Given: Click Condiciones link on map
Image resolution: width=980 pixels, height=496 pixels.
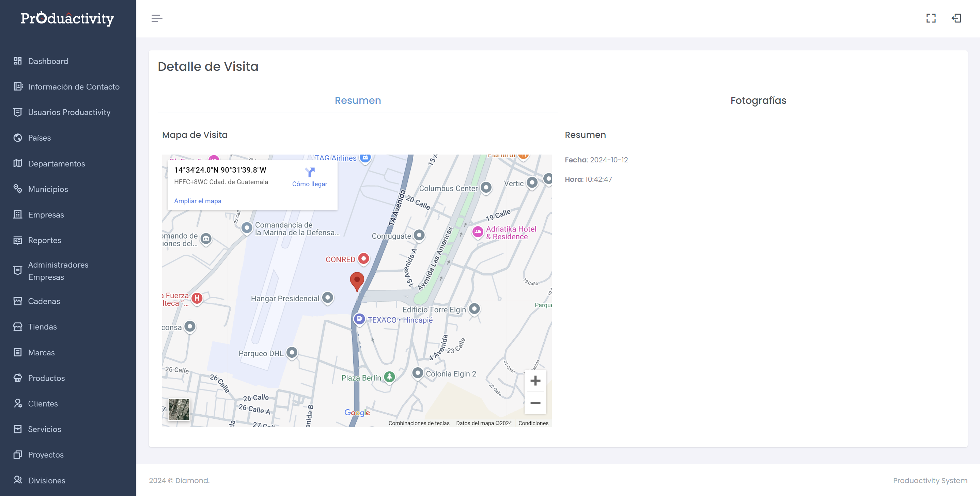Looking at the screenshot, I should pos(533,423).
